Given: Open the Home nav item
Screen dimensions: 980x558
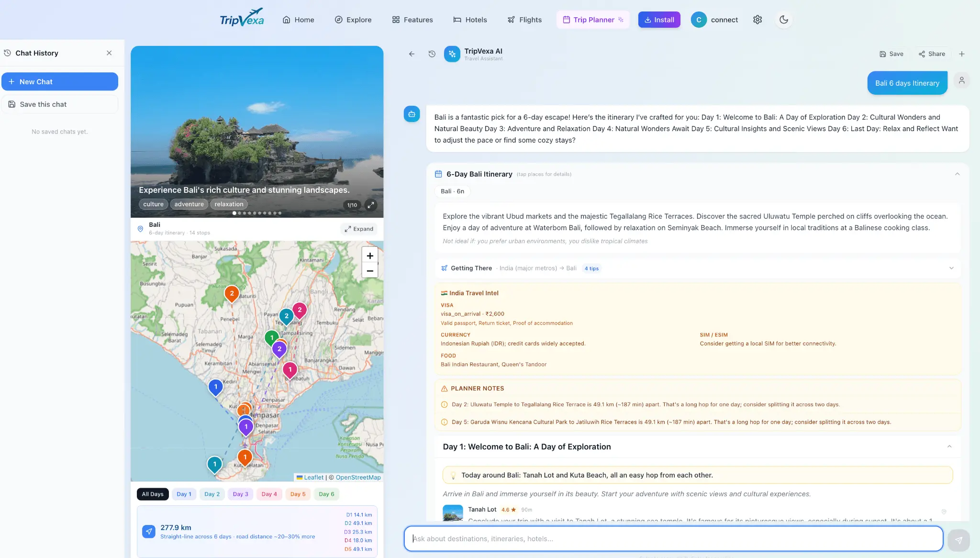Looking at the screenshot, I should click(x=299, y=20).
